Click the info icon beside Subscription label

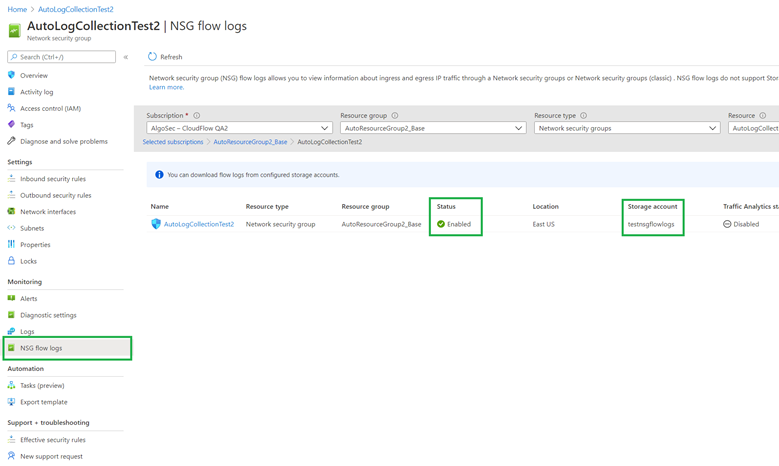(197, 115)
